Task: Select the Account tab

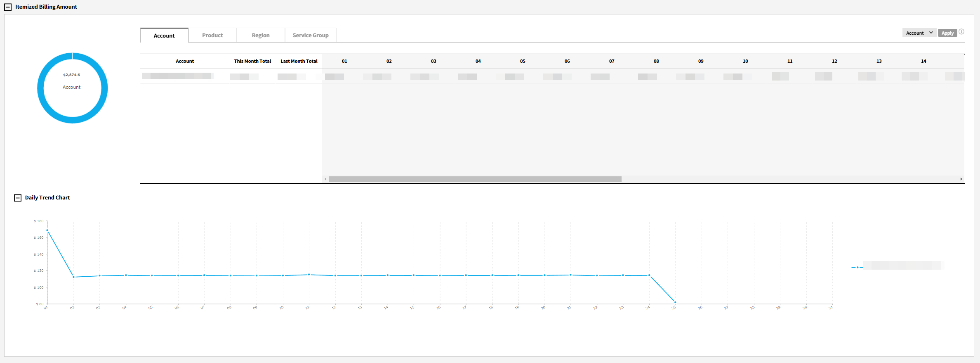Action: click(x=164, y=36)
